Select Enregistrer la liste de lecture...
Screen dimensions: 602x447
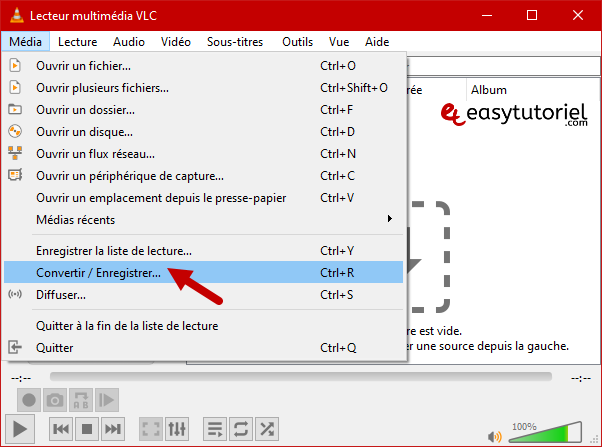[x=203, y=251]
